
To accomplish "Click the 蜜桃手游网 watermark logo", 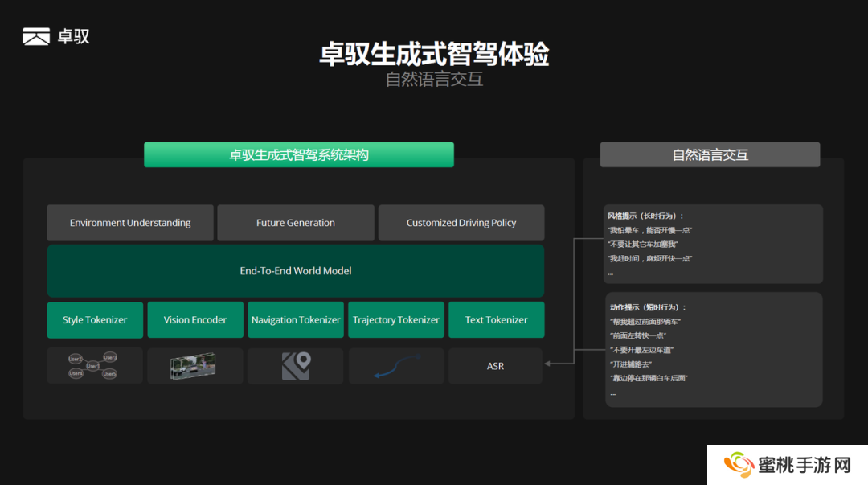I will point(788,465).
